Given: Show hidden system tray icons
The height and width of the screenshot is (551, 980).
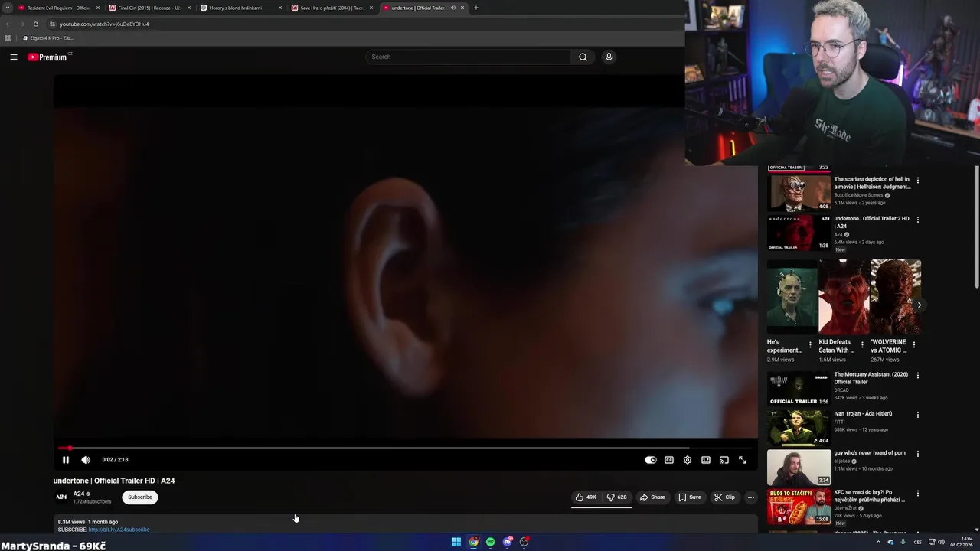Looking at the screenshot, I should tap(878, 542).
